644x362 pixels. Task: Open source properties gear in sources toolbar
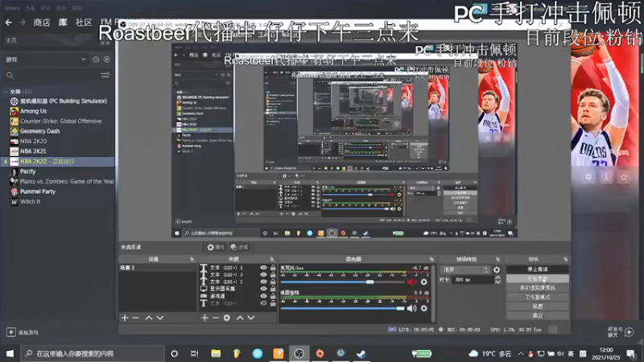(x=227, y=318)
